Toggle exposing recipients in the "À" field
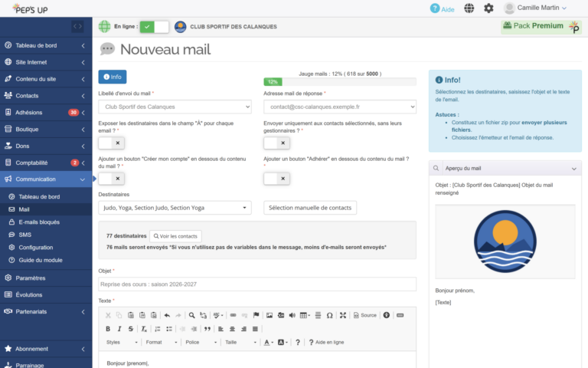This screenshot has height=368, width=588. point(111,143)
